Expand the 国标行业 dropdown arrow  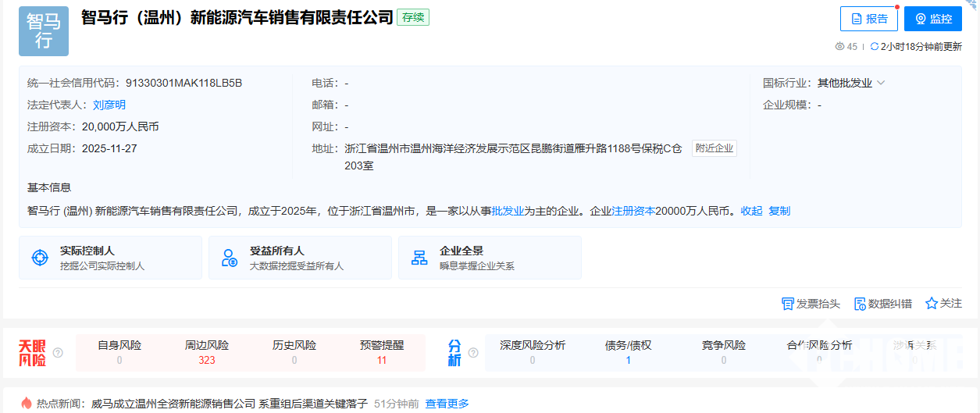[881, 83]
